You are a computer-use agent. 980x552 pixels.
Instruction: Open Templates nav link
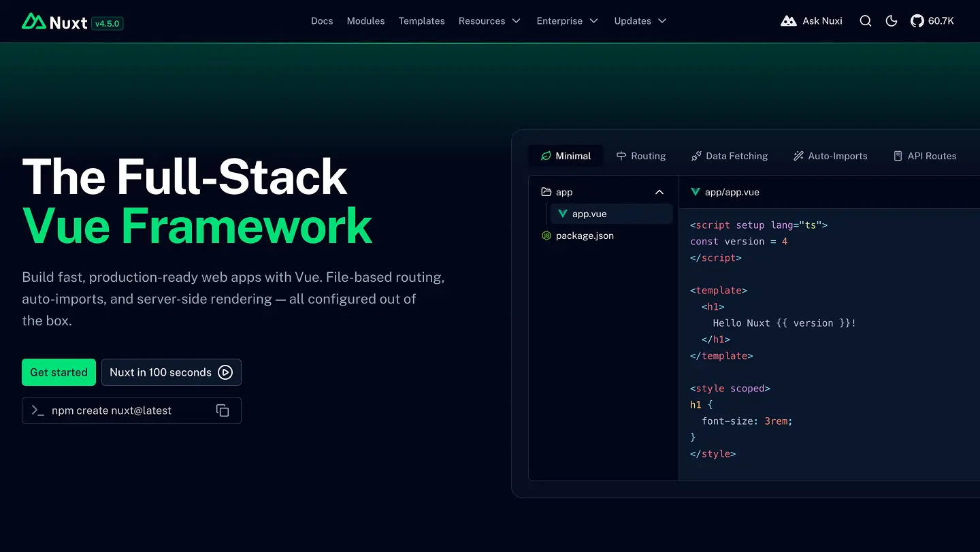421,21
